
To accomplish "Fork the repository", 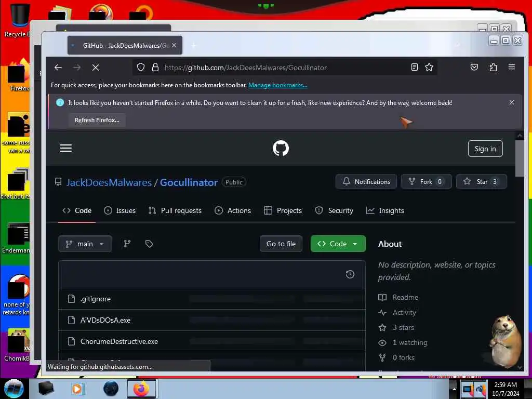I will (x=426, y=181).
